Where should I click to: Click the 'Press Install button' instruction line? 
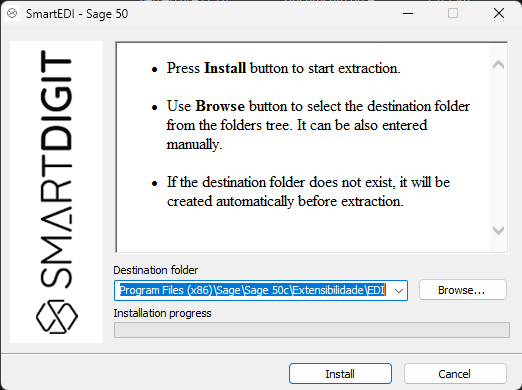pos(283,68)
